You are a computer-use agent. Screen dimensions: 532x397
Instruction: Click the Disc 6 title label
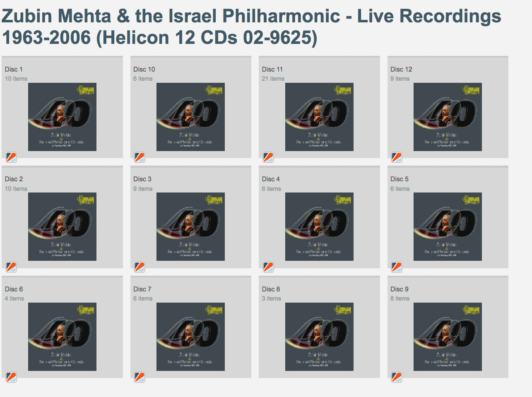(x=14, y=289)
